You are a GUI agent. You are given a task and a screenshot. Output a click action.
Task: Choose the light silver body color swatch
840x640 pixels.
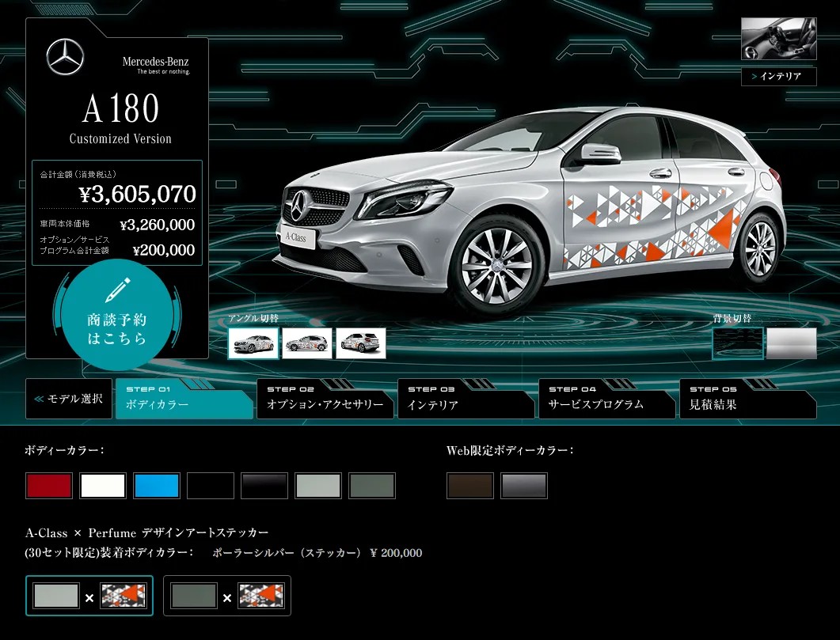318,486
